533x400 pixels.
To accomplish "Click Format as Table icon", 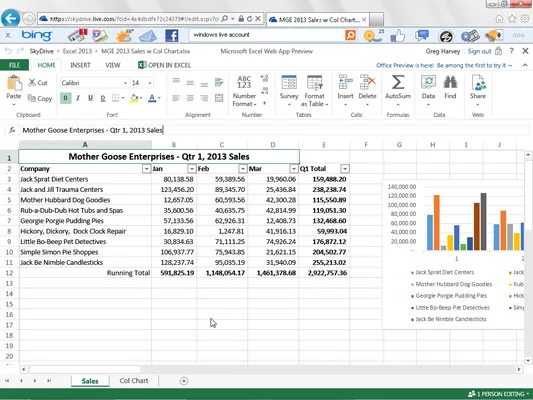I will click(x=314, y=83).
